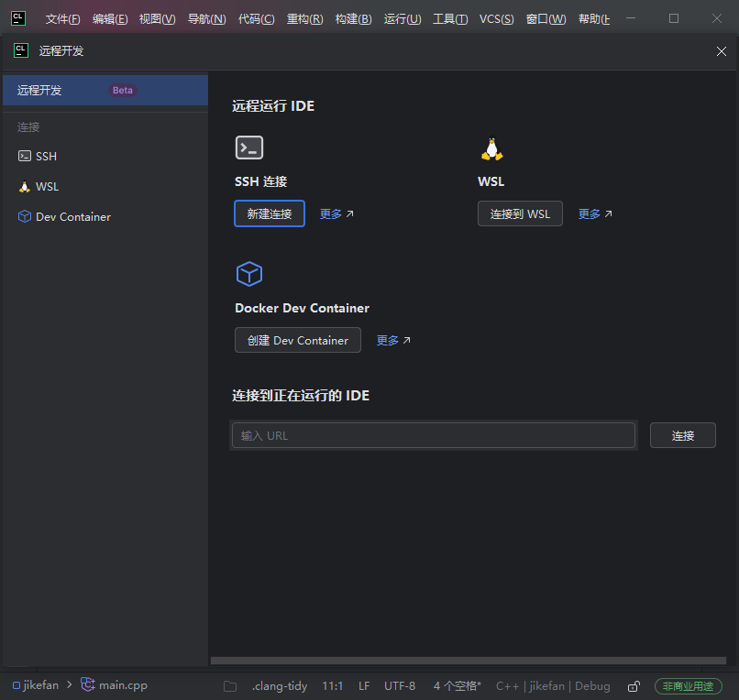
Task: Click the large SSH terminal icon
Action: coord(249,148)
